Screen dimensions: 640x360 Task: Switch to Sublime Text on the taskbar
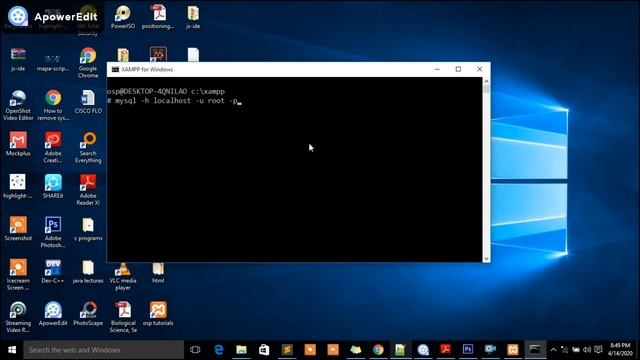point(287,350)
